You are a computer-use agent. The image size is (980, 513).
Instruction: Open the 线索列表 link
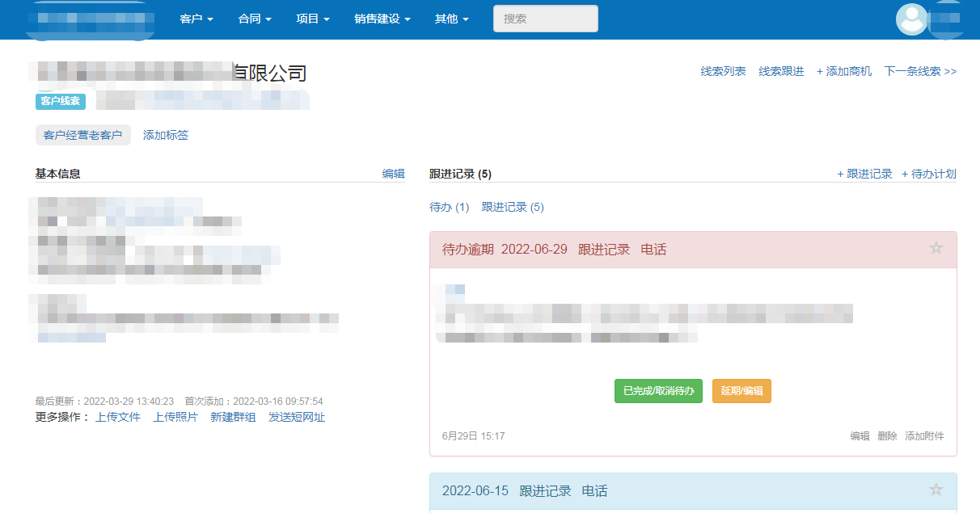723,71
